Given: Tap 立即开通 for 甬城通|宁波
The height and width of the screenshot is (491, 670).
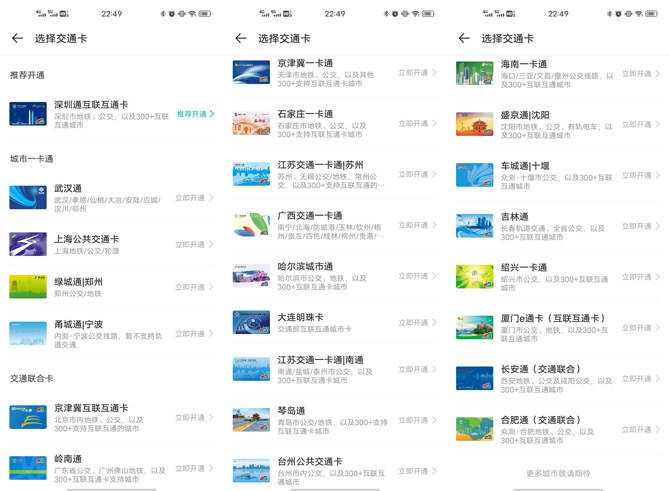Looking at the screenshot, I should [194, 334].
